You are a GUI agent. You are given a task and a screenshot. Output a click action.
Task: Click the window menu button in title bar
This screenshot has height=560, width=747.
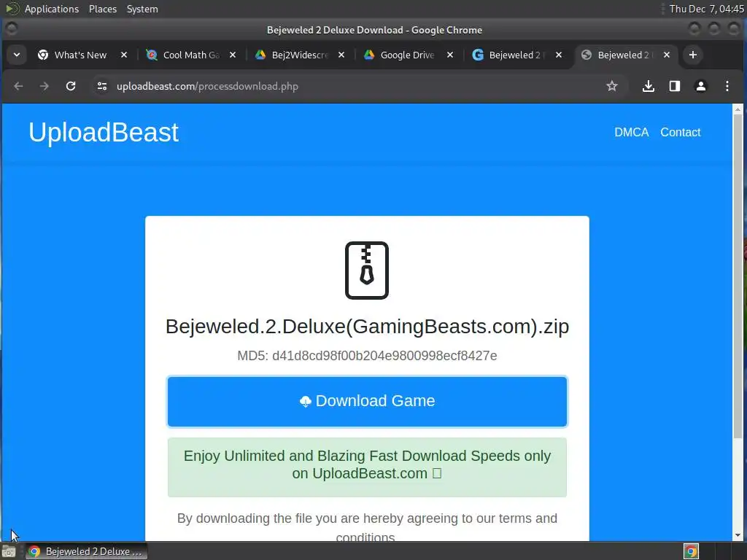coord(12,29)
